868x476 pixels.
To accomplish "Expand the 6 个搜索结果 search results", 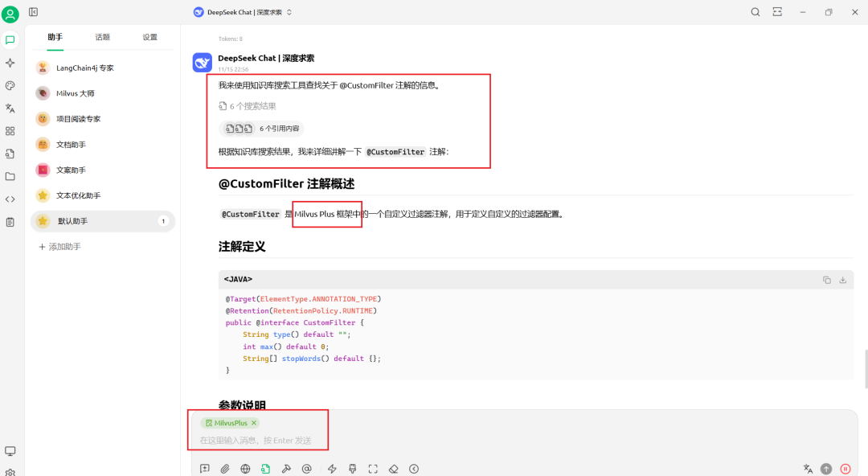I will 248,106.
